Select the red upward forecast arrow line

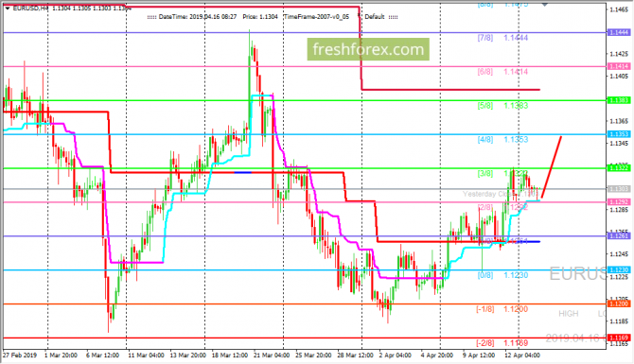pyautogui.click(x=551, y=167)
